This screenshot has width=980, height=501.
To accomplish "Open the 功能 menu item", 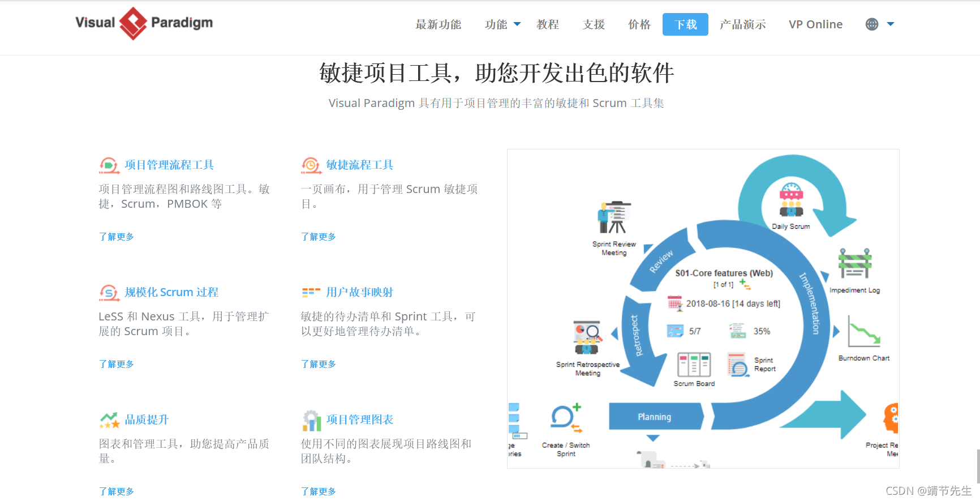I will (496, 24).
